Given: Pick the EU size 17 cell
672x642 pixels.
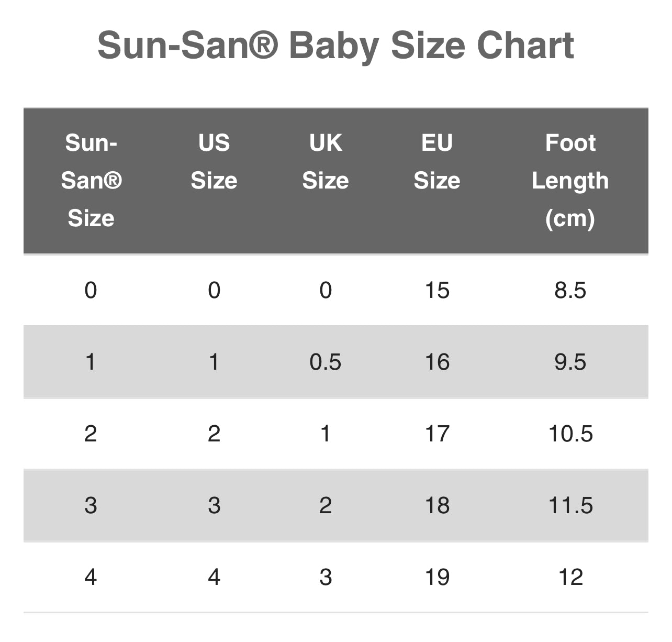Looking at the screenshot, I should (x=437, y=434).
